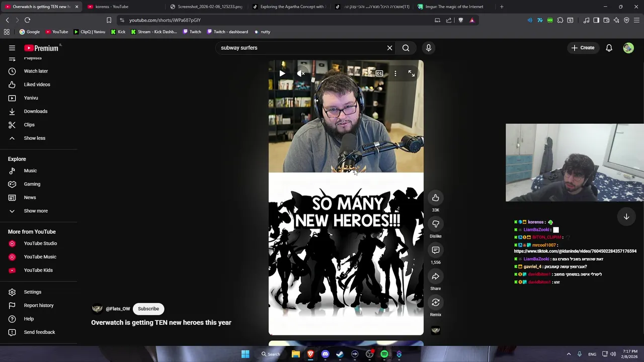This screenshot has width=644, height=362.
Task: Open Spotify from the taskbar
Action: (x=384, y=354)
